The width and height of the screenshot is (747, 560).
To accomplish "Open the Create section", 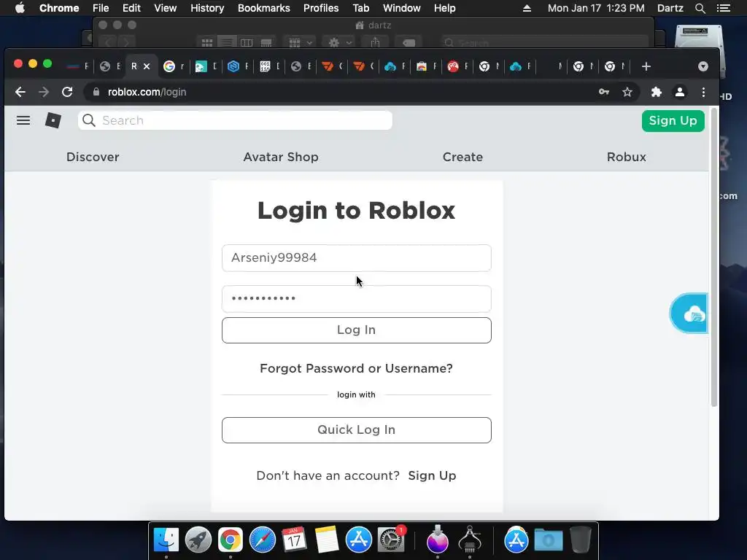I will (x=462, y=157).
